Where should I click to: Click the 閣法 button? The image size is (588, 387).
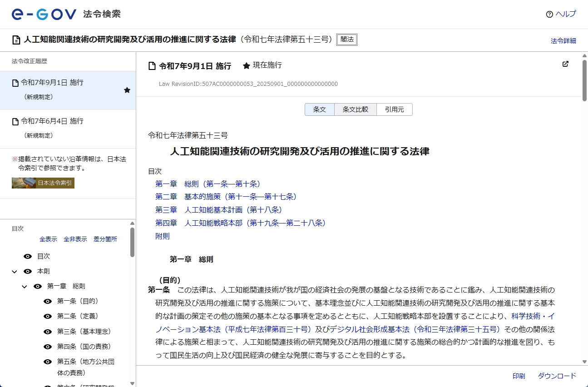(x=346, y=40)
